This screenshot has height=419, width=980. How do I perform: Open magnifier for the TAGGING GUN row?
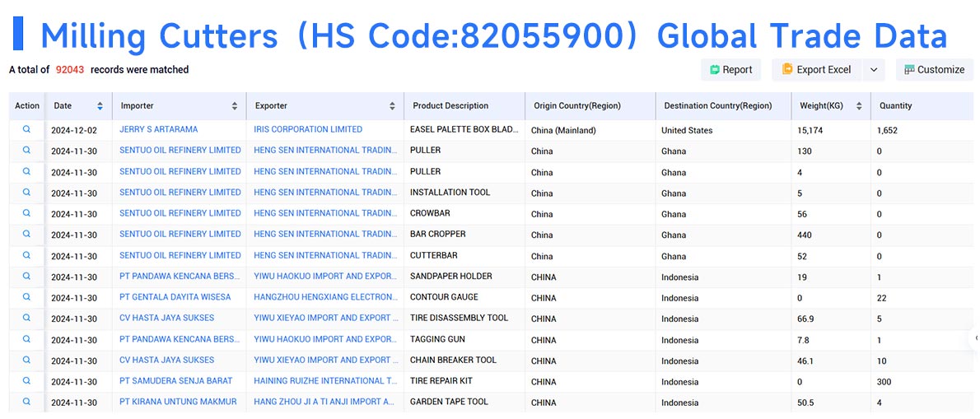click(x=26, y=339)
